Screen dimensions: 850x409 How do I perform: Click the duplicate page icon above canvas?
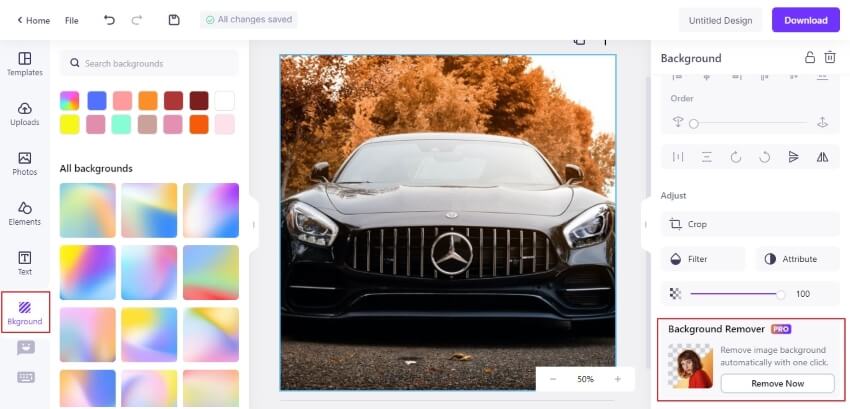579,41
